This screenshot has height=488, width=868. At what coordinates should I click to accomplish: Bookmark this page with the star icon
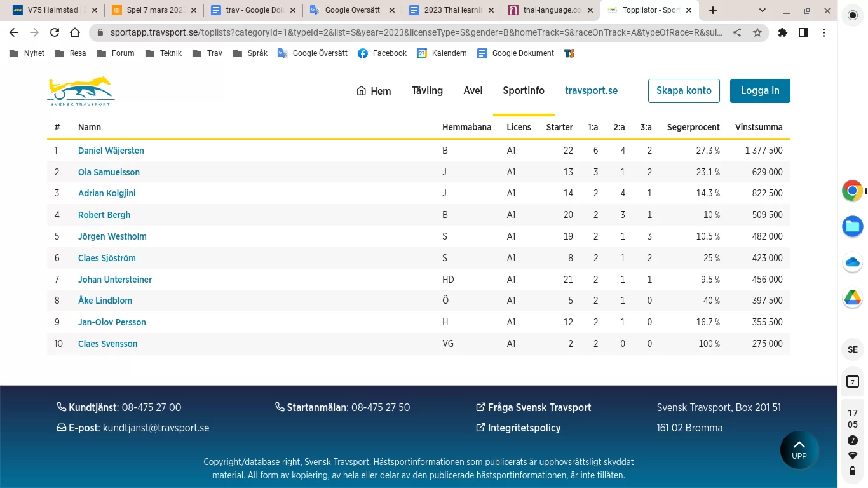(x=757, y=33)
